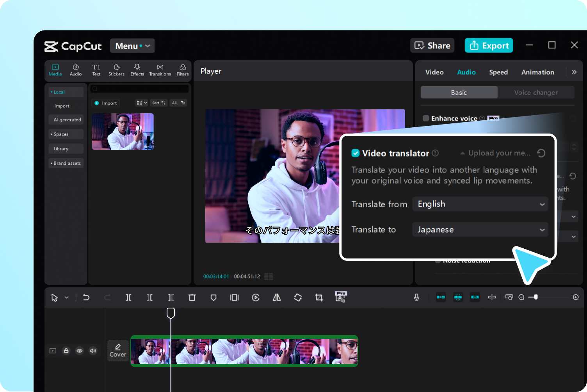Choose the selection cursor tool
This screenshot has width=587, height=392.
click(x=55, y=298)
